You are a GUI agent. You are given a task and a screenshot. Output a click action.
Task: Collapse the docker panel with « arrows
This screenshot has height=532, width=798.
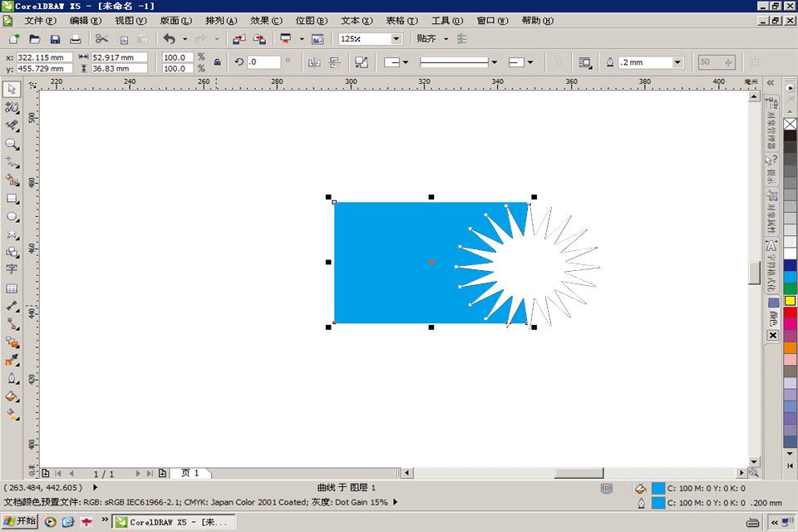point(771,82)
